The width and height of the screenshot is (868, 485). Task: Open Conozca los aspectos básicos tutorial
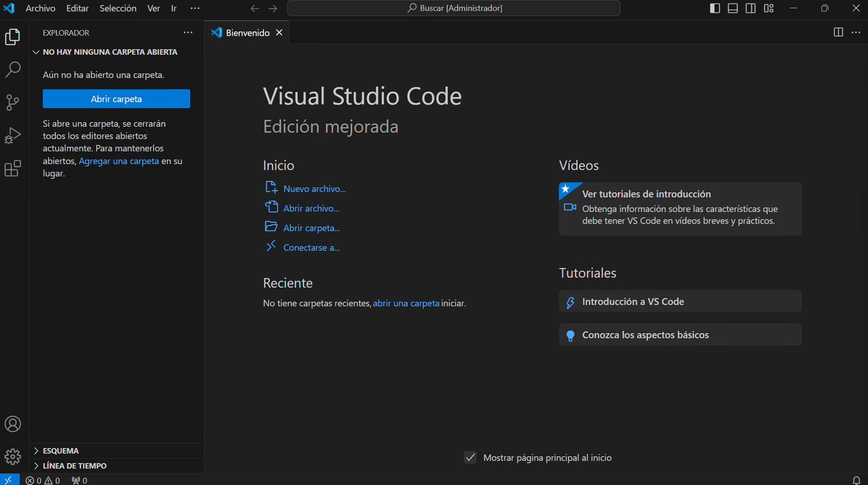(680, 335)
